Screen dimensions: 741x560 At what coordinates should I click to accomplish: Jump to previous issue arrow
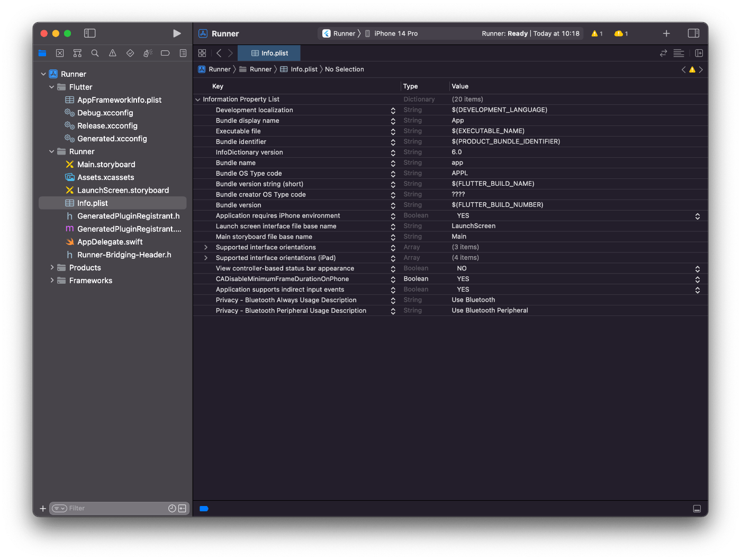click(x=683, y=69)
